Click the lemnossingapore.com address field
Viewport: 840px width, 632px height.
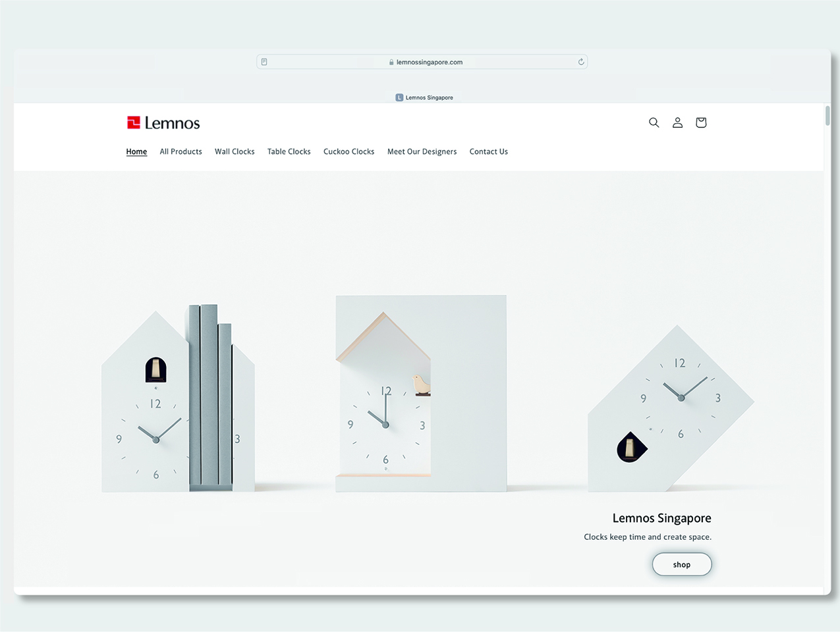[422, 62]
